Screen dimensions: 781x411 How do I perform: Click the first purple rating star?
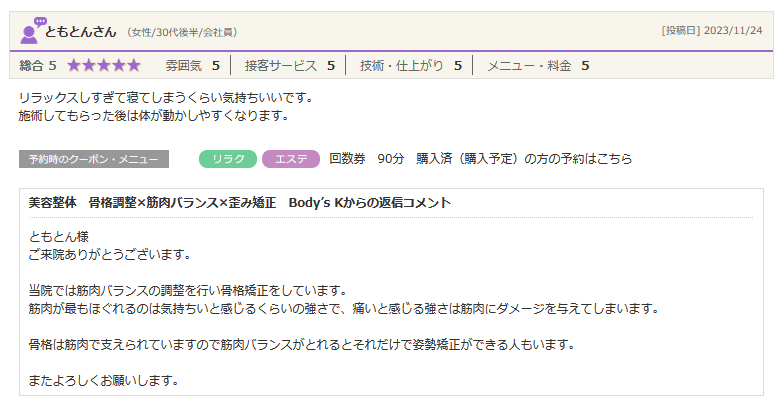[75, 66]
